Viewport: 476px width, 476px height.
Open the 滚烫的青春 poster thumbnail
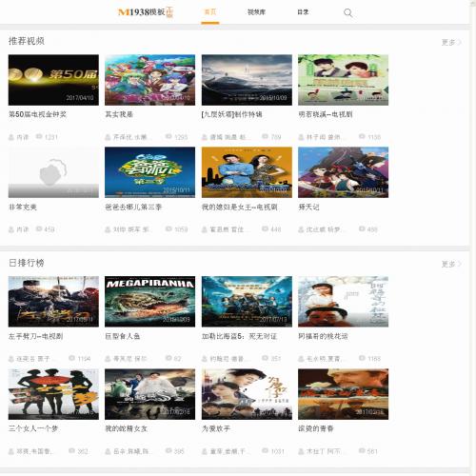click(x=343, y=394)
